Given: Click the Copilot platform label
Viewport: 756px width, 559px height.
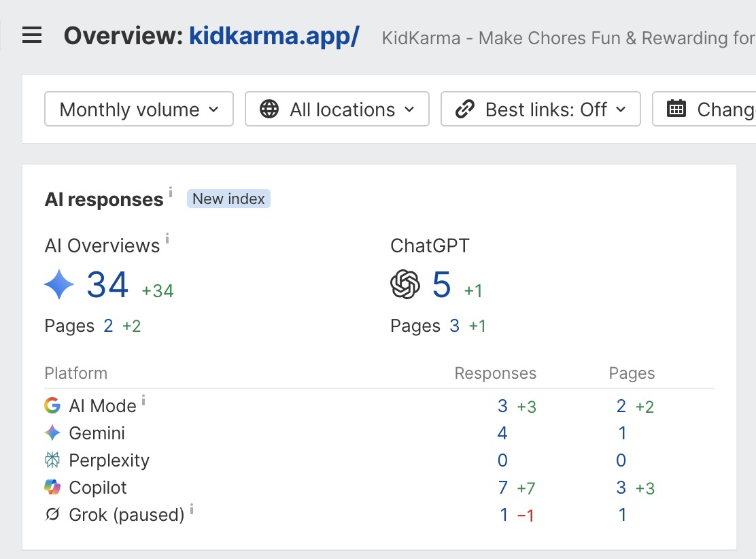Looking at the screenshot, I should [97, 488].
